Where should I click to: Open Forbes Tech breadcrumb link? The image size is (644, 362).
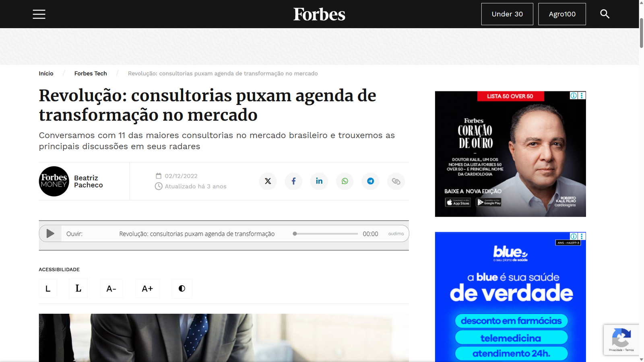[91, 73]
